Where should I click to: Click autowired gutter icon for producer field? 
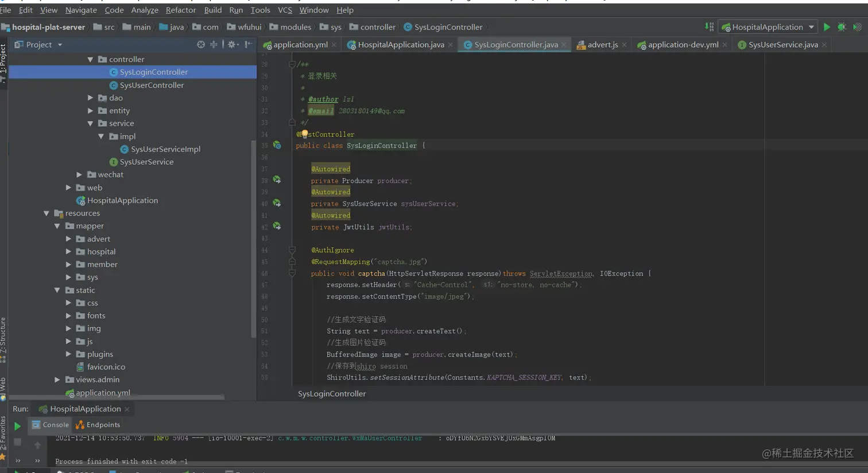(277, 180)
